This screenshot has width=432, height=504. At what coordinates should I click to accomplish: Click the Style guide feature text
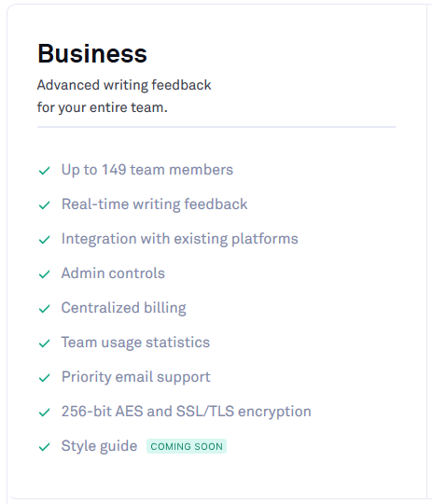pyautogui.click(x=99, y=446)
